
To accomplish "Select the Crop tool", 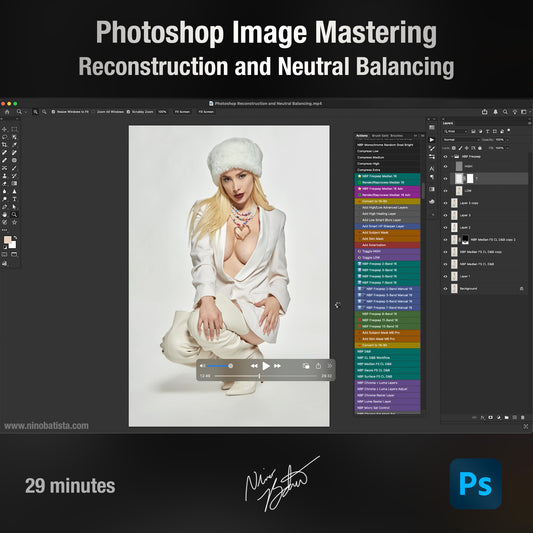I will (x=4, y=145).
